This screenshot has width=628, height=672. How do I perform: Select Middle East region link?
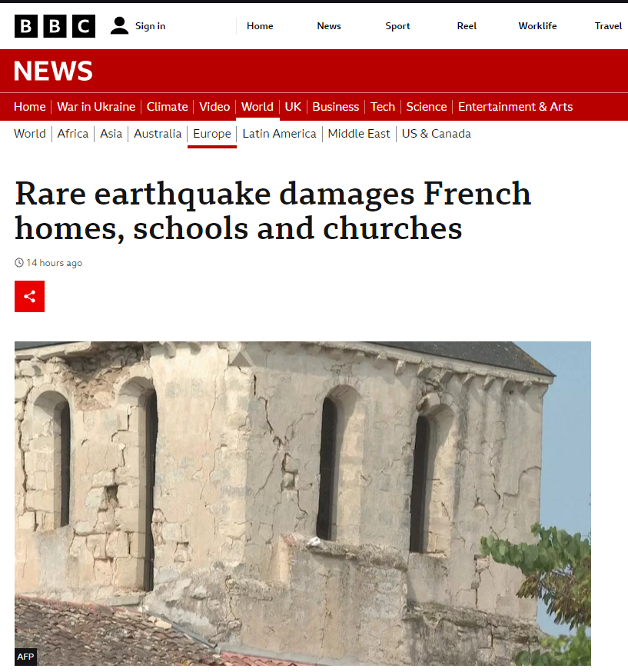(x=359, y=134)
